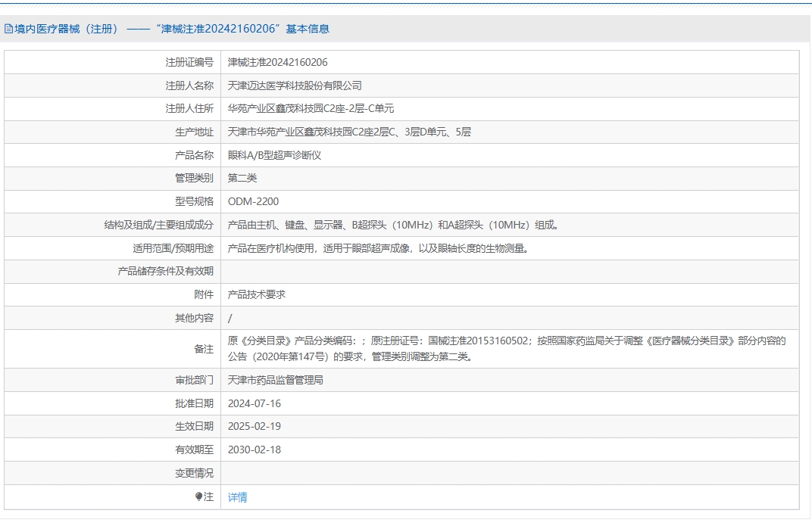Click registrant address 华苑产业区鑫茂科技园C2座-2层-C单元
Screen dimensions: 812x532
point(311,109)
